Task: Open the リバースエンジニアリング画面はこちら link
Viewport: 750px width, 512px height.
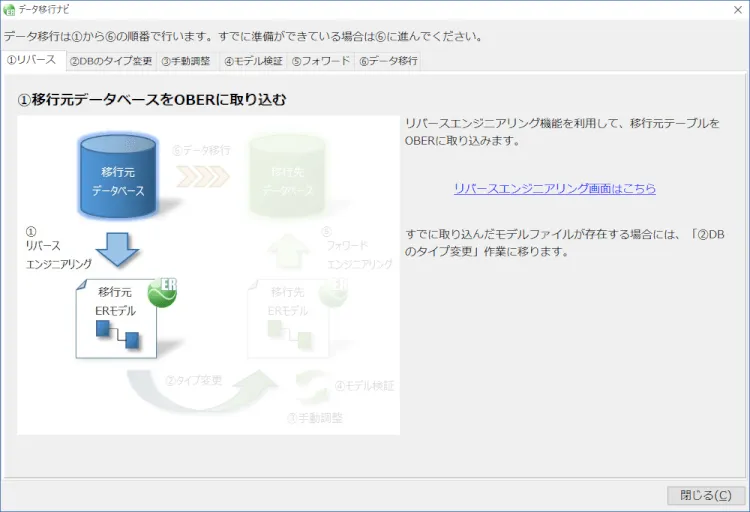Action: pos(554,188)
